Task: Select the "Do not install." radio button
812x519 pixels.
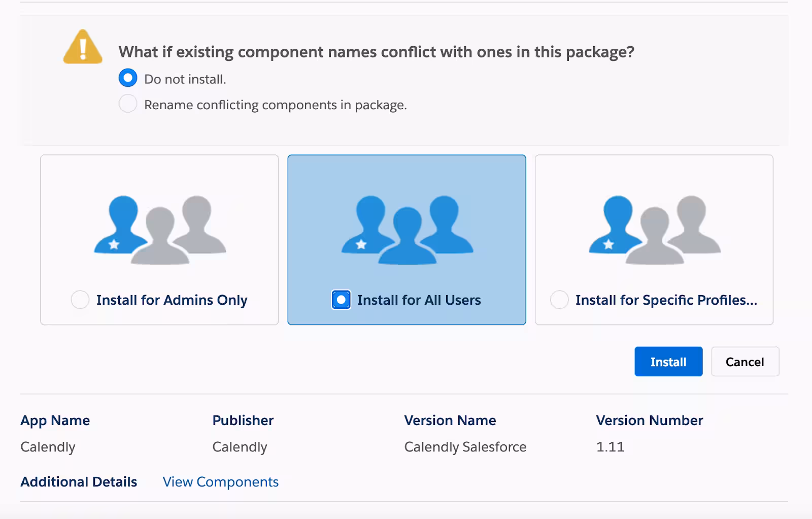Action: click(x=128, y=78)
